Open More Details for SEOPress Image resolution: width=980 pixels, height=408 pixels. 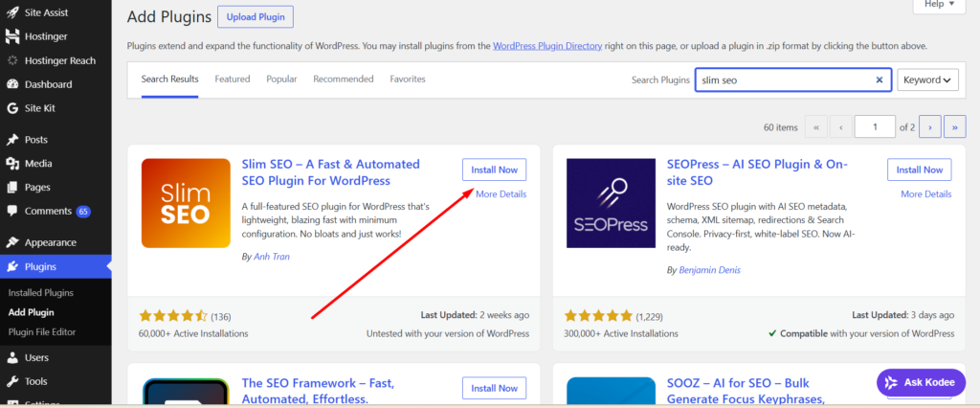click(x=926, y=194)
